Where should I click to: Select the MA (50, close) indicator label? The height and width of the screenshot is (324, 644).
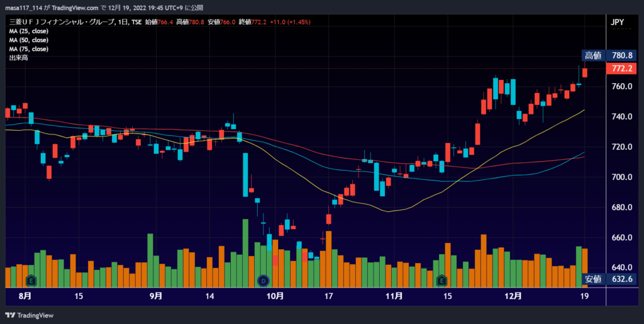pos(29,40)
